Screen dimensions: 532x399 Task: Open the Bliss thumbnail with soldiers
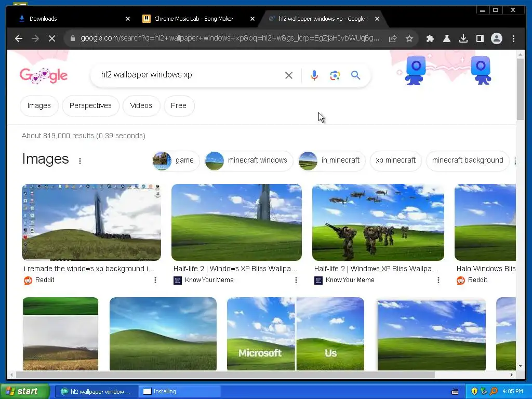[x=378, y=222]
